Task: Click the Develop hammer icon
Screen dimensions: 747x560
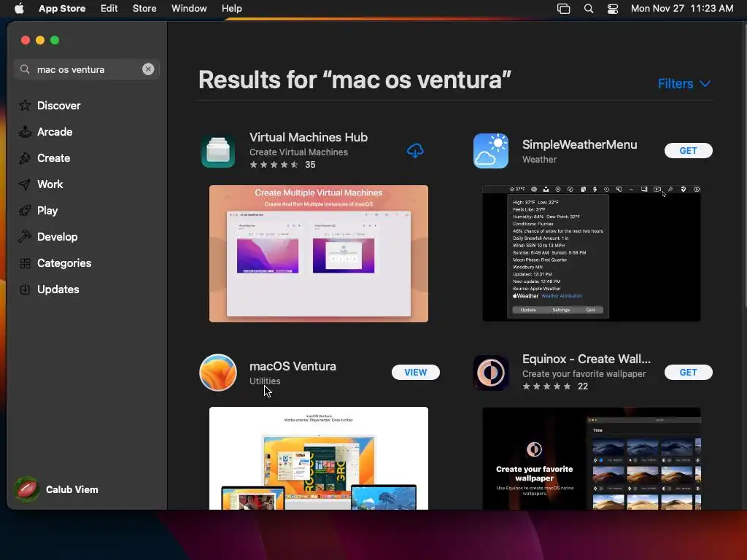Action: [x=25, y=236]
